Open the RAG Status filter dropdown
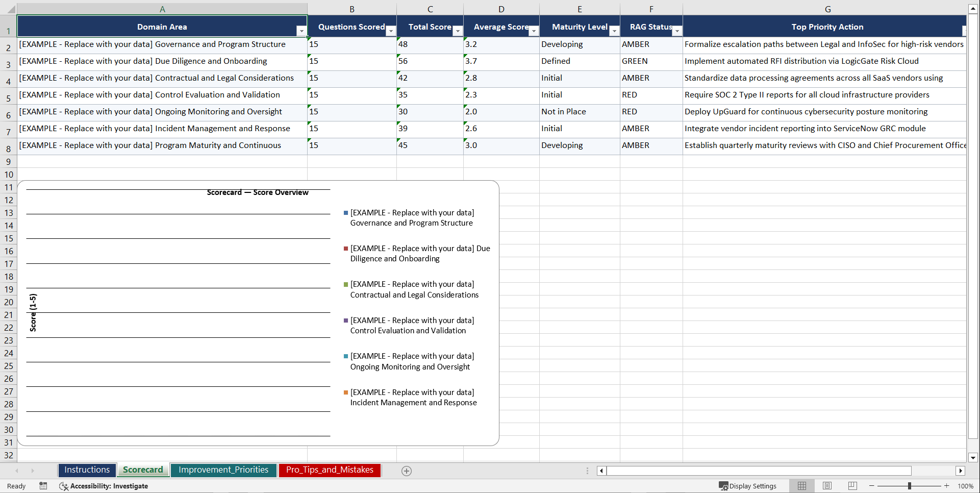980x493 pixels. tap(677, 31)
